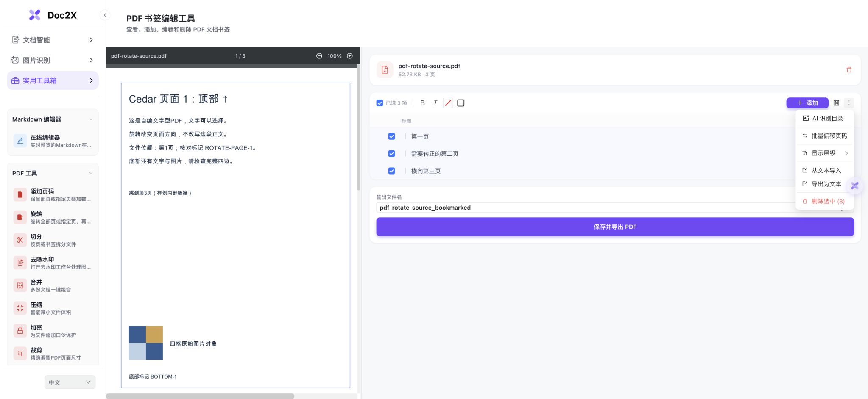Open the red text color picker
The width and height of the screenshot is (868, 399).
pos(448,103)
